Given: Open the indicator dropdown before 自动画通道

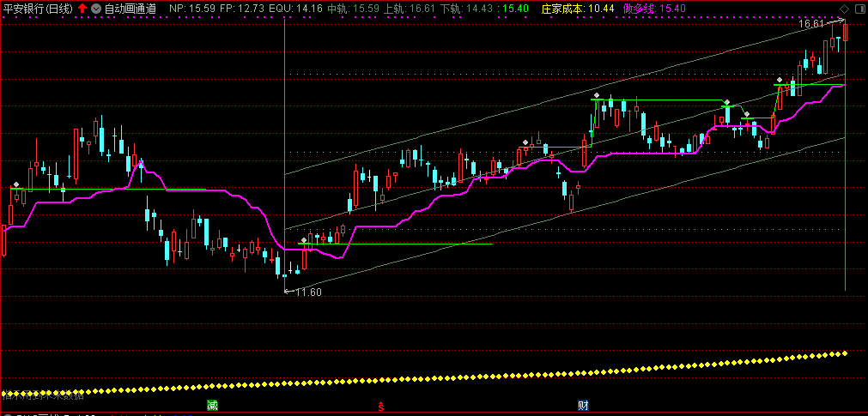Looking at the screenshot, I should coord(96,9).
